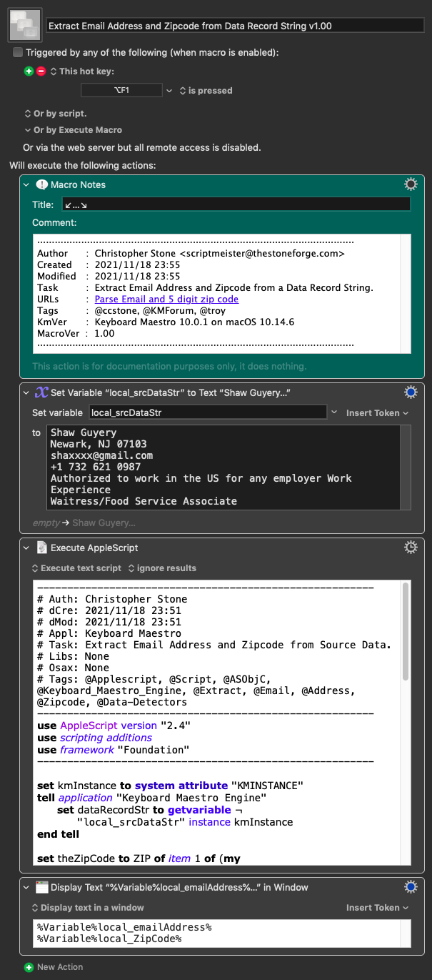Edit the 'local_srcDataStr' variable name field

click(208, 412)
